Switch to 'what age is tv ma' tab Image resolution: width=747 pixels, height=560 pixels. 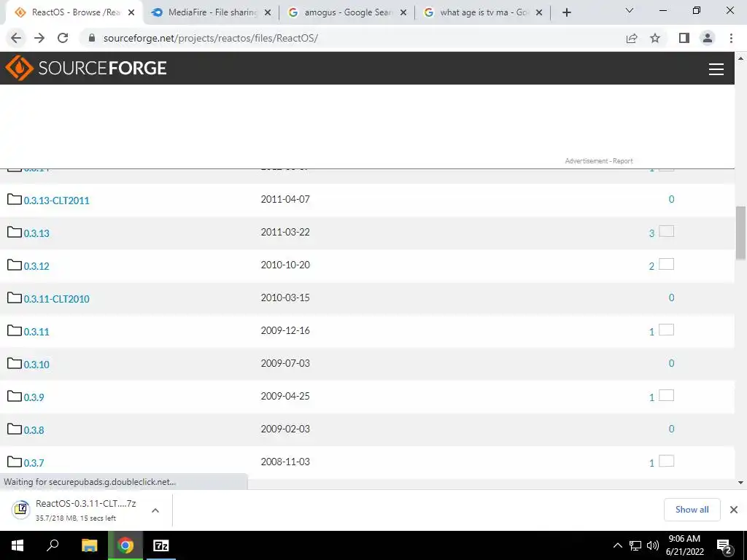click(483, 13)
